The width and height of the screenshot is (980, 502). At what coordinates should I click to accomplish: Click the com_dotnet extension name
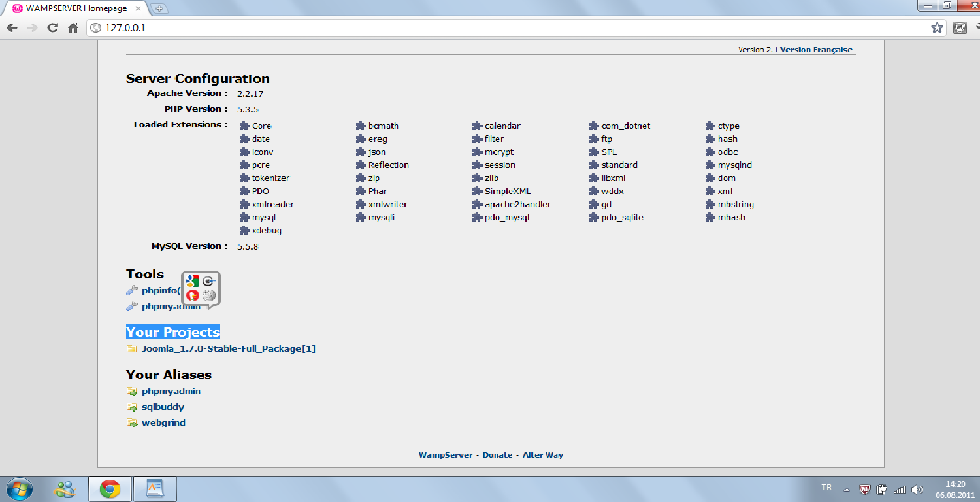pos(626,126)
